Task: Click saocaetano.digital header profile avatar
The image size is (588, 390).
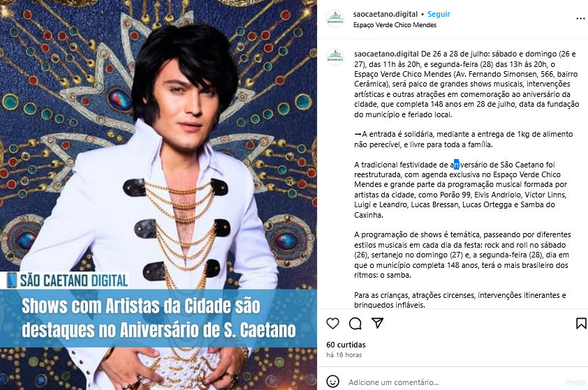Action: (x=335, y=19)
